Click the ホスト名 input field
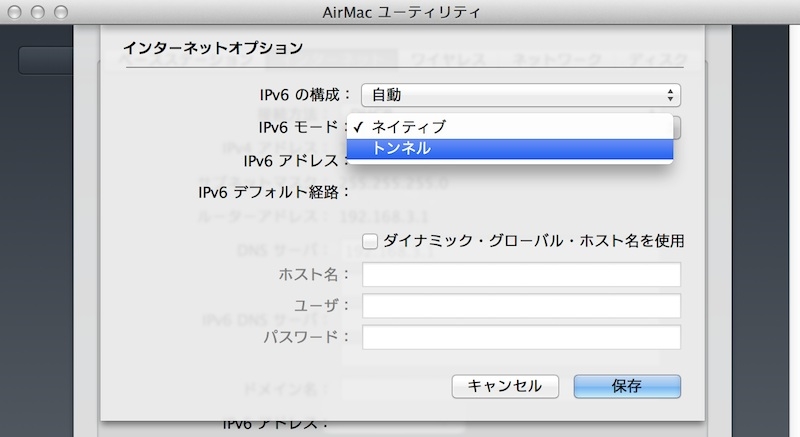 tap(521, 274)
